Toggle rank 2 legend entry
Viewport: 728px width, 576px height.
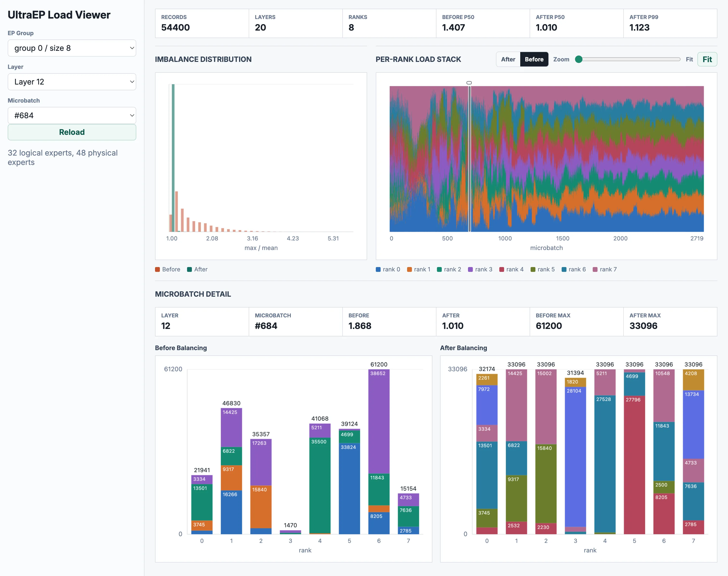coord(449,269)
